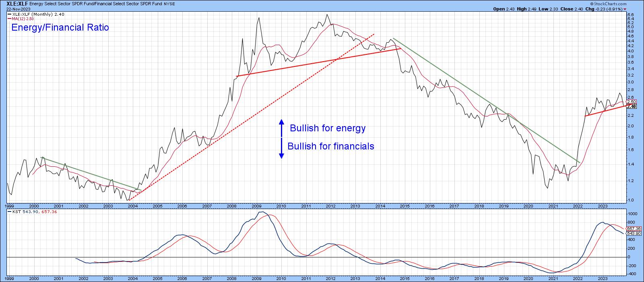Click the 543.90 KST value tag
The image size is (644, 282).
pyautogui.click(x=633, y=233)
